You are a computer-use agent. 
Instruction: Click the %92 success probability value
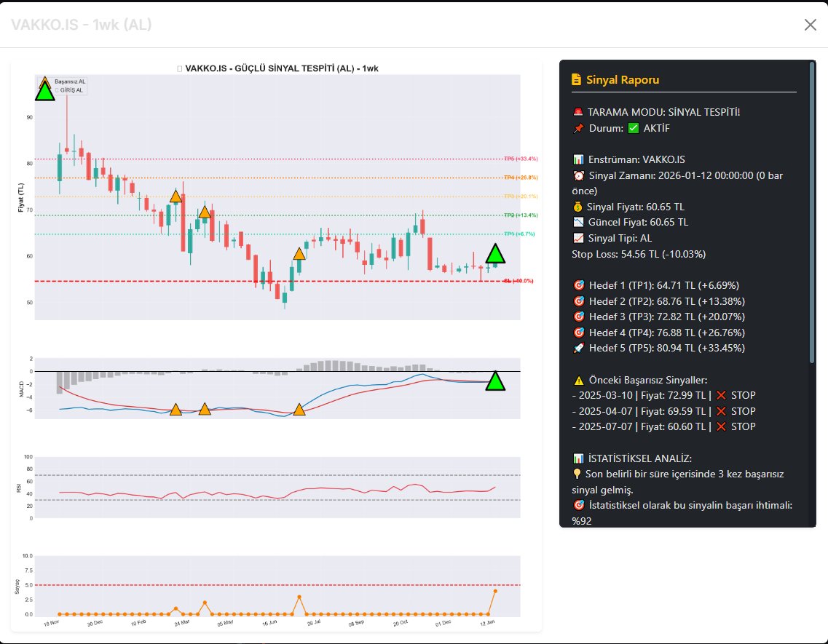581,521
